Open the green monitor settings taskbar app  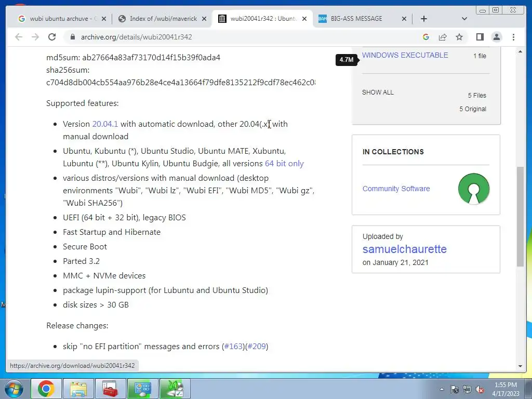[142, 389]
